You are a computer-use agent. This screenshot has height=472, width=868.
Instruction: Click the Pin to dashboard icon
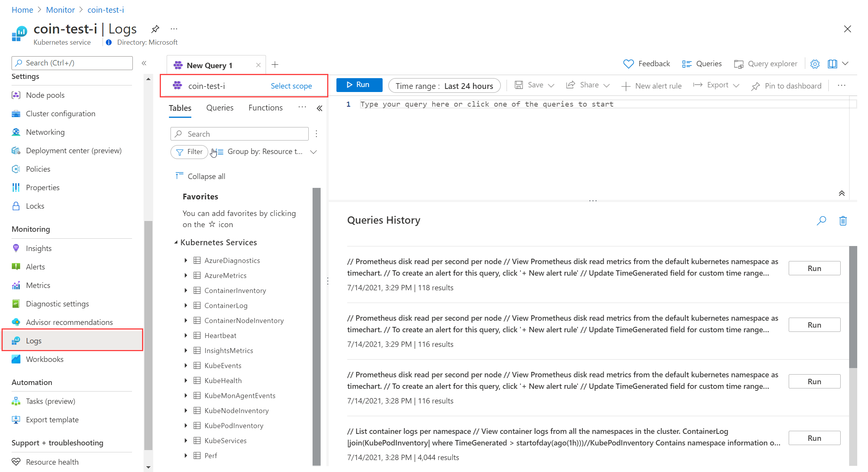(x=755, y=85)
